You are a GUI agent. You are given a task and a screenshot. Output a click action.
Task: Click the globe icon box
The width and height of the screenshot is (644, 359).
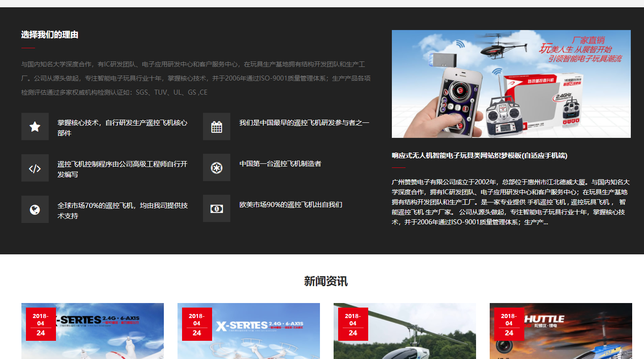pos(35,209)
